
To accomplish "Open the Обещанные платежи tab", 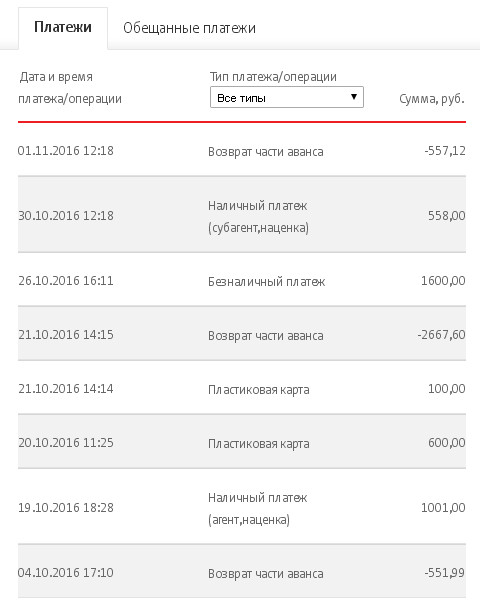I will [189, 28].
